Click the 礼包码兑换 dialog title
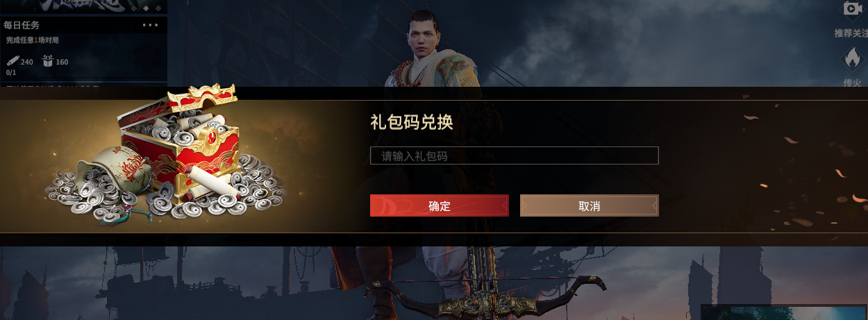This screenshot has width=868, height=320. point(412,122)
